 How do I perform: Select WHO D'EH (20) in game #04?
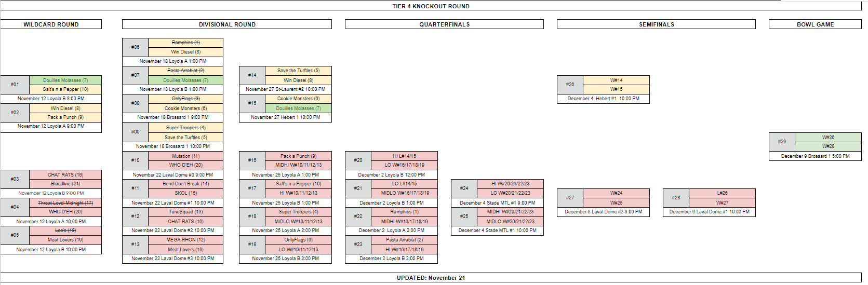point(65,212)
